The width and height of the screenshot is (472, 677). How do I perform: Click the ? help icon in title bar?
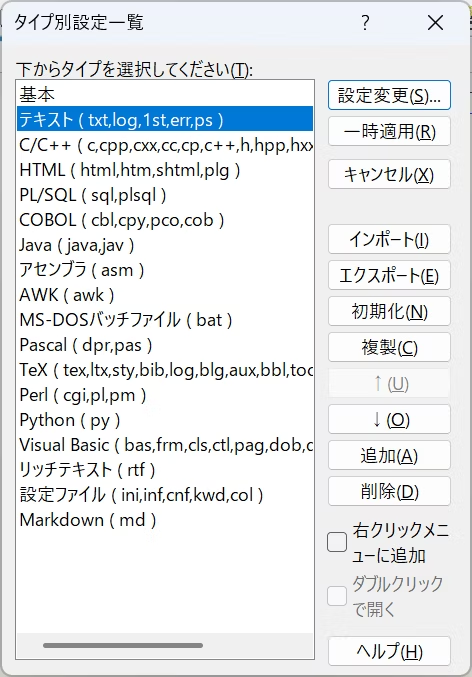[x=365, y=22]
